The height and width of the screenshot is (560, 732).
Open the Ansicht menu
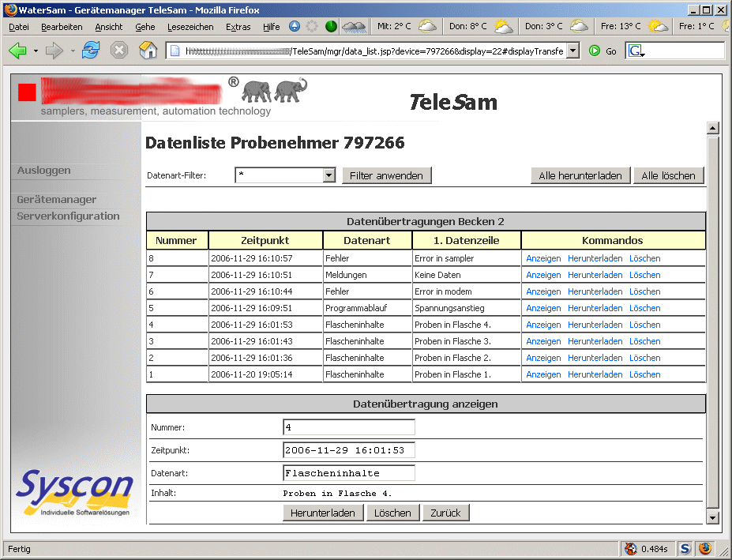click(x=109, y=27)
